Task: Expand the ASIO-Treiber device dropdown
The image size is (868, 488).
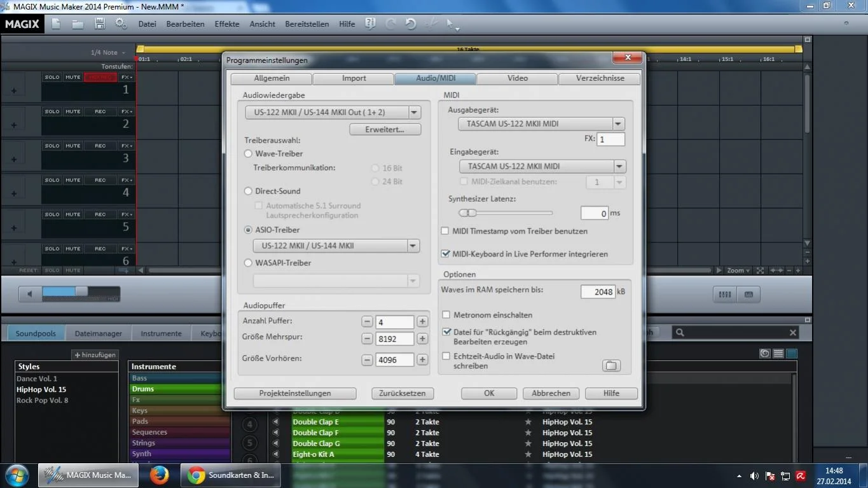Action: [413, 246]
